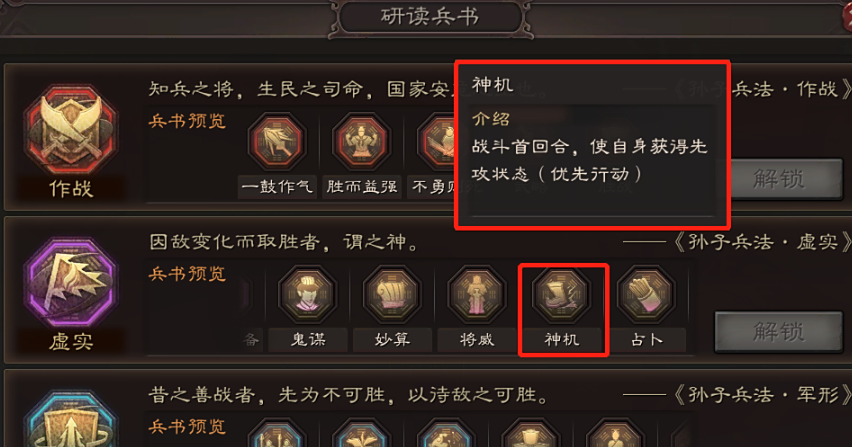The image size is (852, 447).
Task: Select the 将威 skill icon
Action: tap(477, 294)
